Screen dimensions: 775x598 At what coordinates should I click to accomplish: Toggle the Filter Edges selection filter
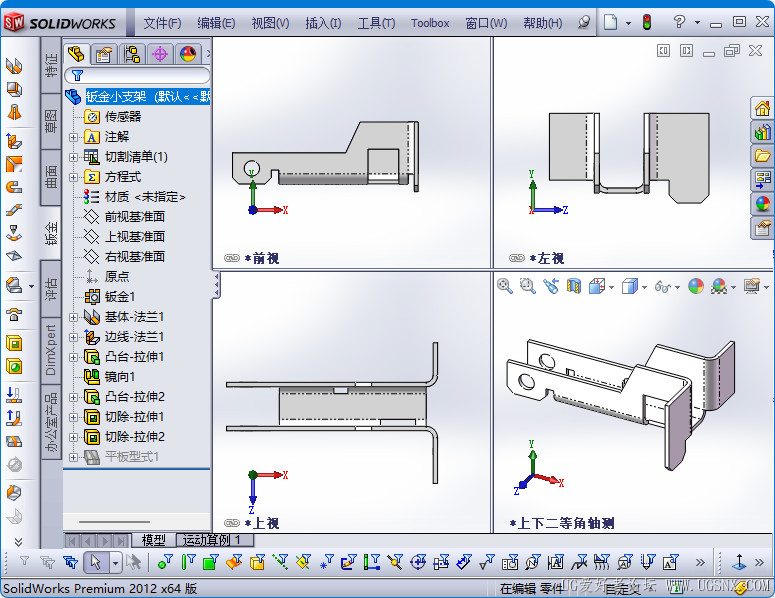click(x=188, y=562)
